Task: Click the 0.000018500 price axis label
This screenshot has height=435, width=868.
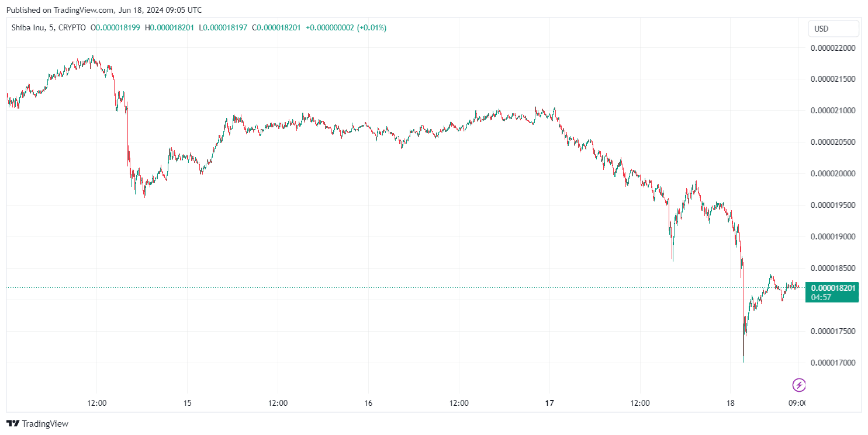Action: pos(834,268)
